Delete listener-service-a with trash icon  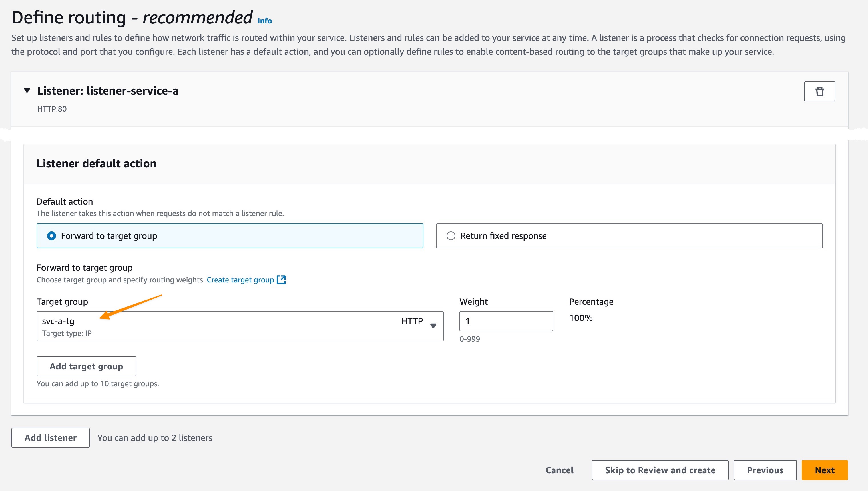(x=819, y=91)
